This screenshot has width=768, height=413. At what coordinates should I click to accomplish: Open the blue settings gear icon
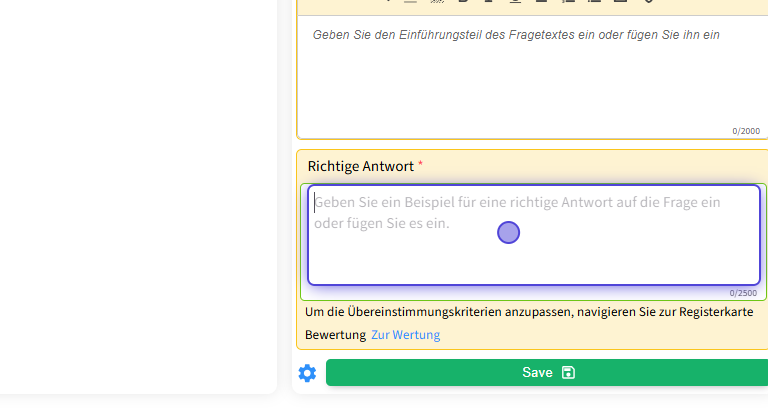pos(307,373)
